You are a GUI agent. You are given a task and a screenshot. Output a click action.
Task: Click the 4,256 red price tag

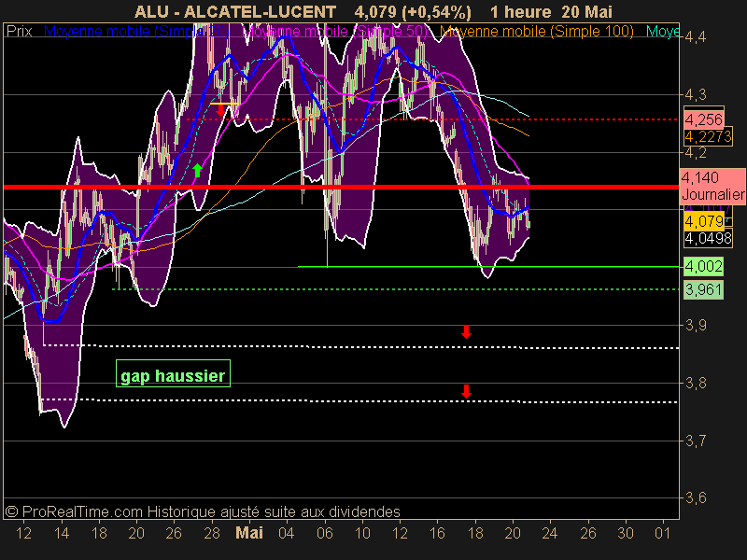pyautogui.click(x=704, y=119)
